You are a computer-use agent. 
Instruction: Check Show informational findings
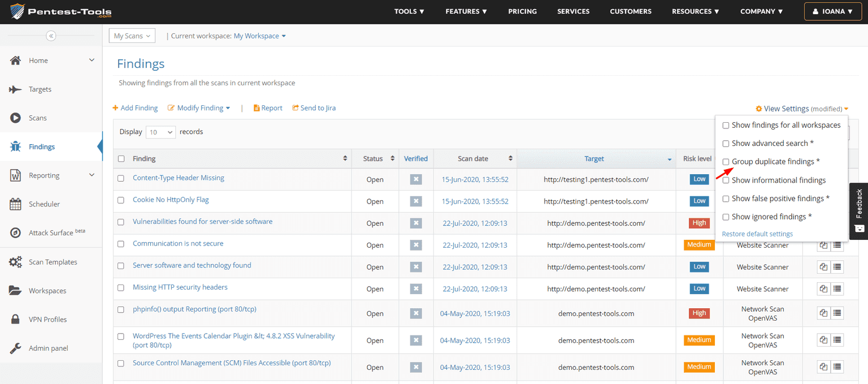[x=726, y=180]
